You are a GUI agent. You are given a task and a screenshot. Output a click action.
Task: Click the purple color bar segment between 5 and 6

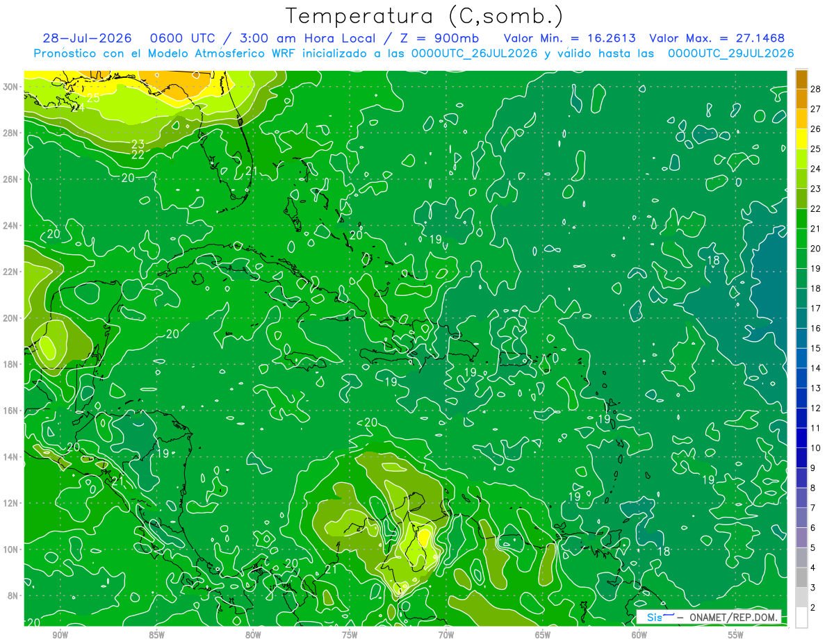point(801,538)
